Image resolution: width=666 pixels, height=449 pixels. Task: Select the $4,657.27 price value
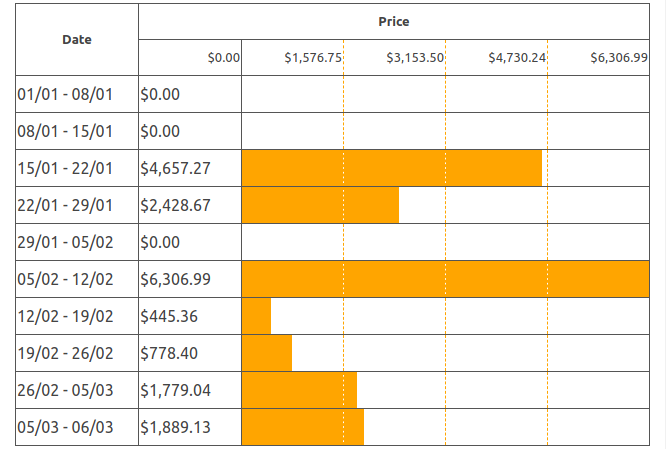tap(176, 168)
